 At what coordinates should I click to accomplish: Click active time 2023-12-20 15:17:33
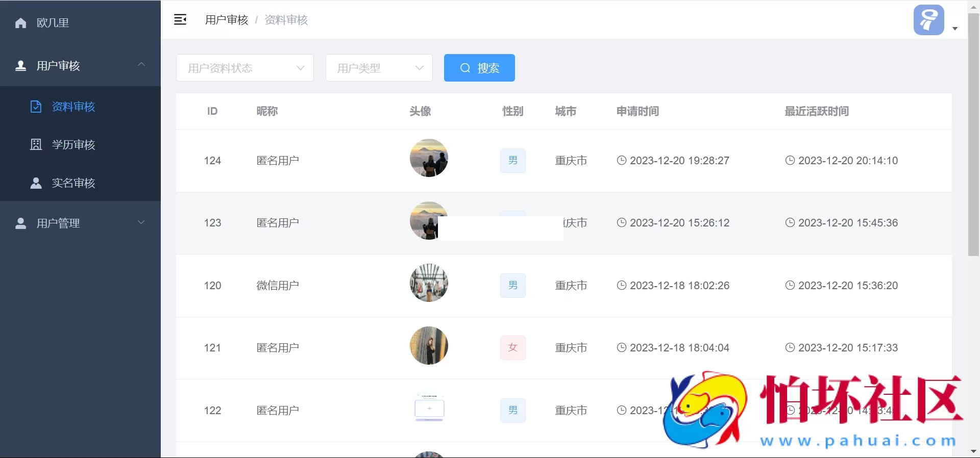click(x=848, y=348)
